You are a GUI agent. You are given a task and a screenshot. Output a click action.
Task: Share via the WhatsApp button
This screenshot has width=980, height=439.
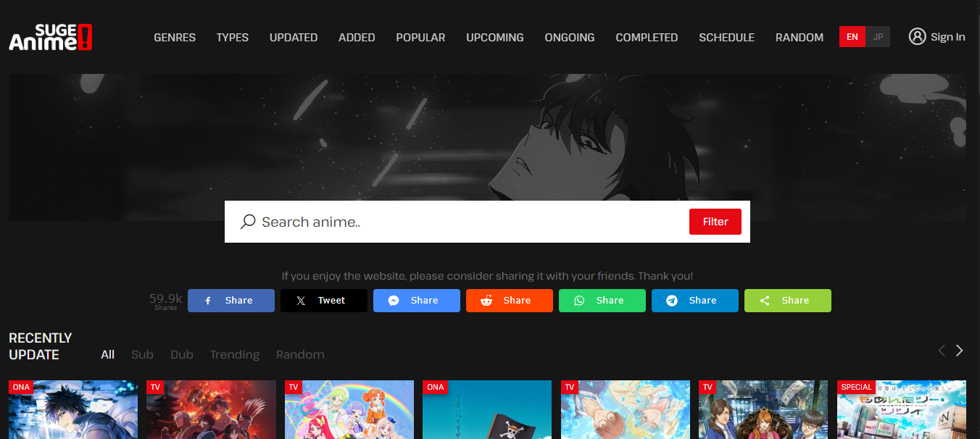click(x=602, y=301)
